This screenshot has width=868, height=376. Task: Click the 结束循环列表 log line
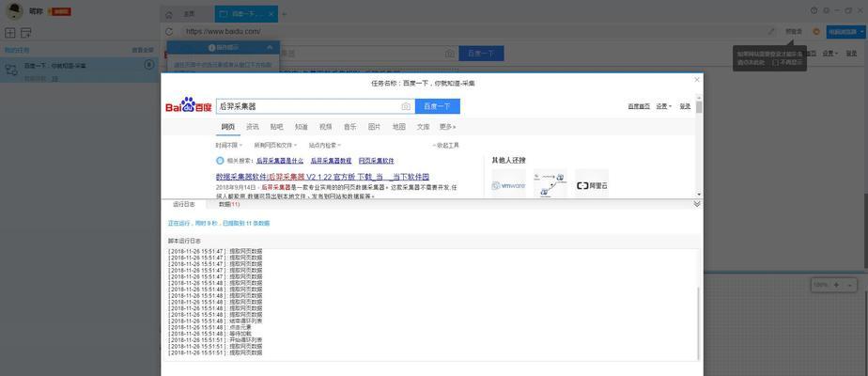click(x=215, y=321)
